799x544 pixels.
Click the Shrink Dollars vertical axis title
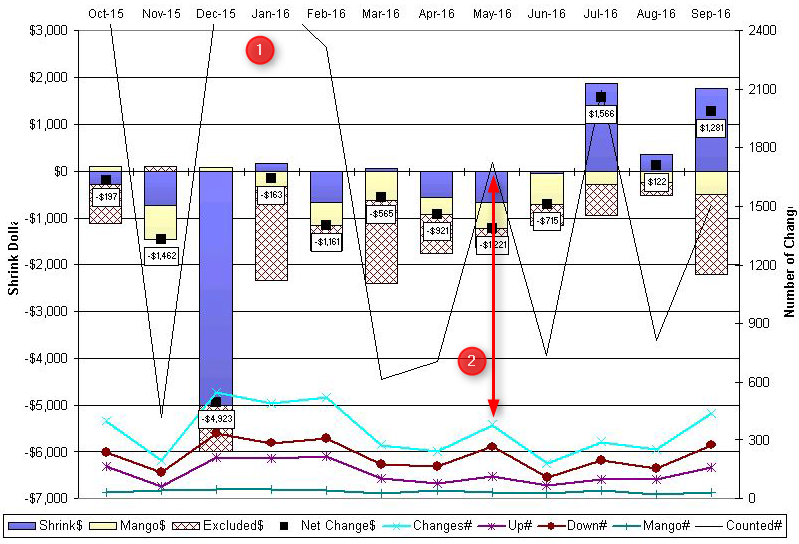[x=13, y=258]
